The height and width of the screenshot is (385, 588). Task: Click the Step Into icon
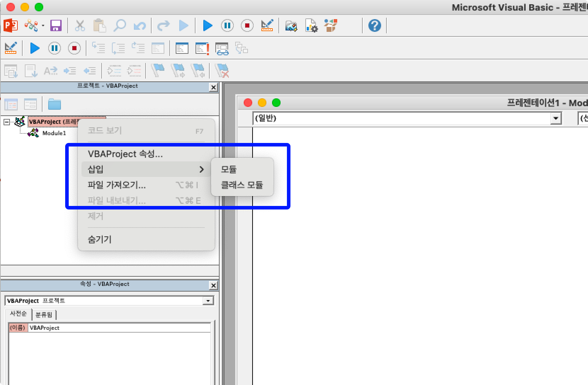click(x=98, y=48)
